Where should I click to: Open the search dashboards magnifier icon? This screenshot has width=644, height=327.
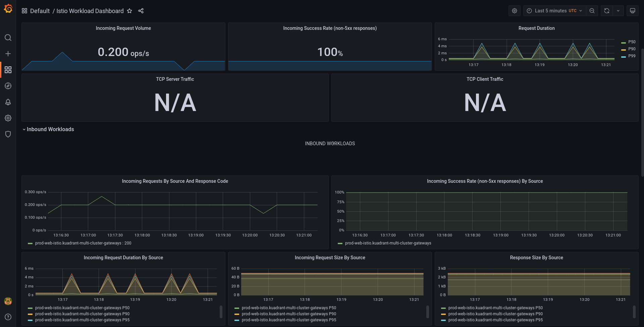click(x=8, y=38)
